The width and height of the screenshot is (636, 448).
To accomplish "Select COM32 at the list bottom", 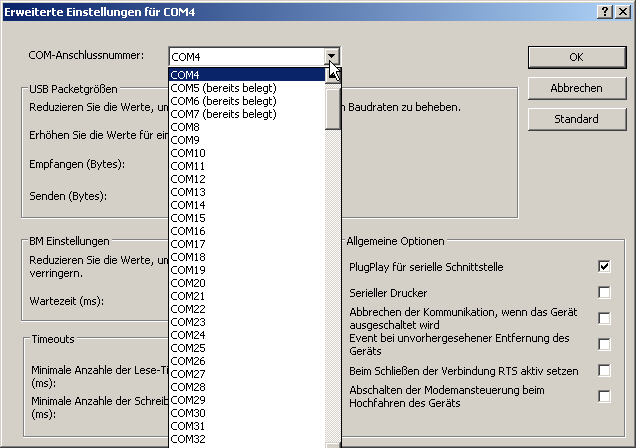I will 247,439.
